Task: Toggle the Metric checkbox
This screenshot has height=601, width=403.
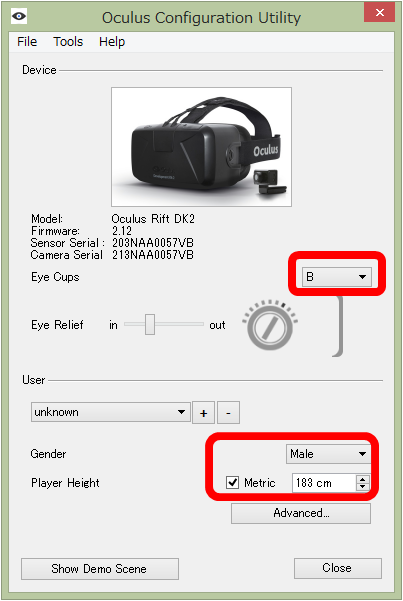Action: point(232,482)
